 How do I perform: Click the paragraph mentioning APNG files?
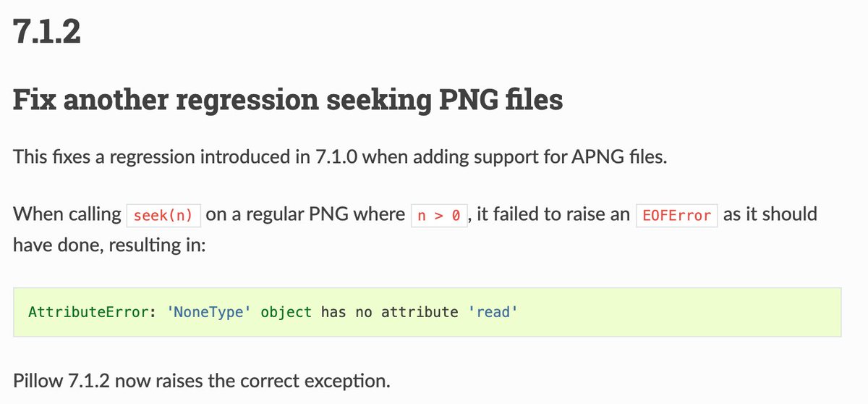click(339, 156)
